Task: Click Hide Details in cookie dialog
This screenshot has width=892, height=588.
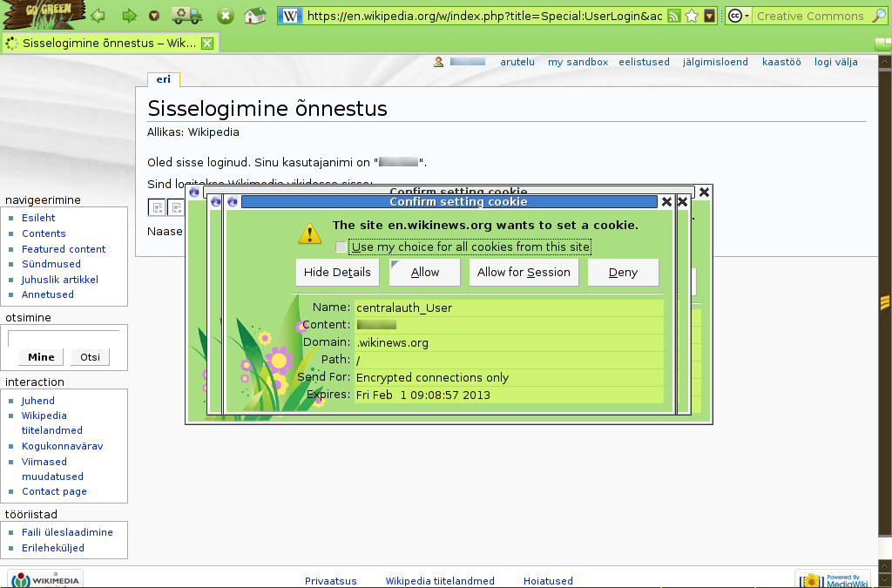Action: (x=337, y=273)
